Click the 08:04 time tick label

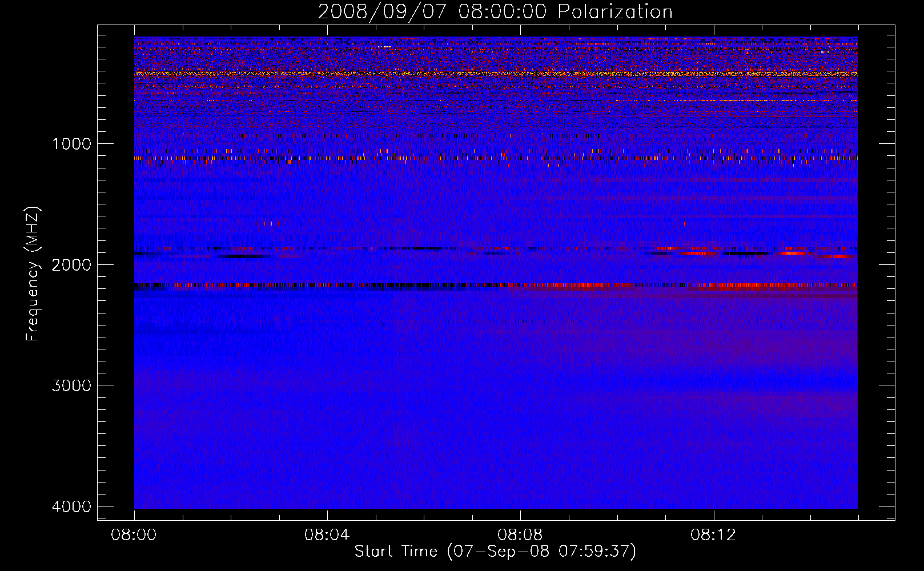coord(327,535)
